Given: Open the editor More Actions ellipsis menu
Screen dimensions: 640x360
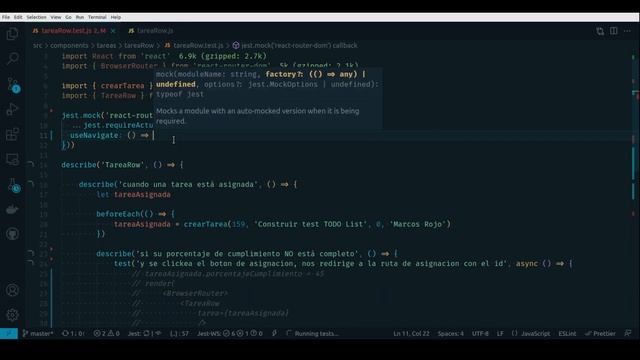Looking at the screenshot, I should click(x=627, y=31).
